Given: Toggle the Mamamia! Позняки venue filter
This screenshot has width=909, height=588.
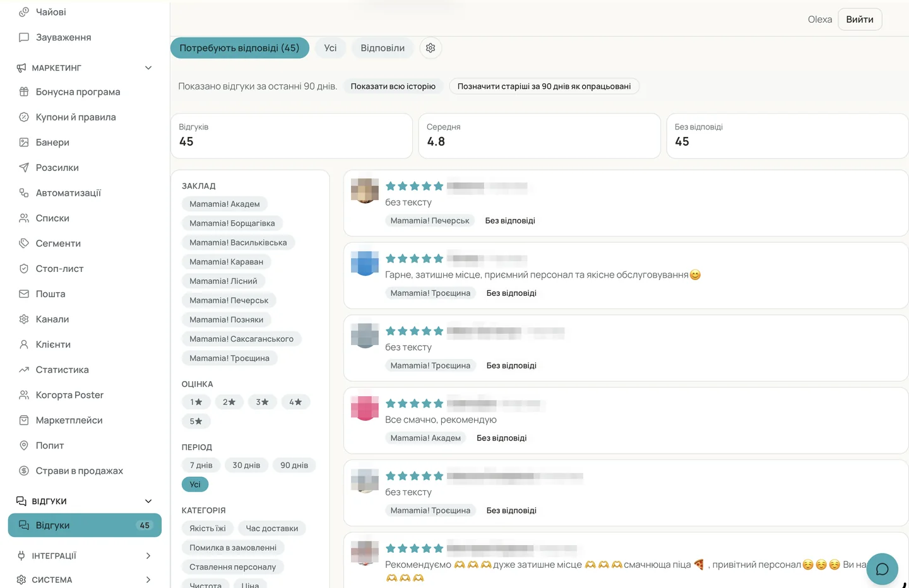Looking at the screenshot, I should pos(227,319).
